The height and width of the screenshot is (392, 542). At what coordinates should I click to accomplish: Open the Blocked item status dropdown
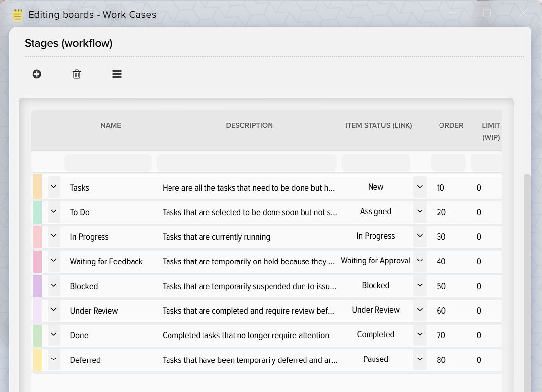point(420,285)
